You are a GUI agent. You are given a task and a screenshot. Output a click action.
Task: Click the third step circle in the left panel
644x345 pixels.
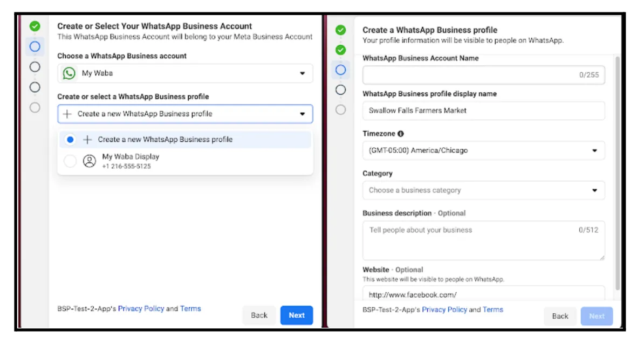(35, 67)
